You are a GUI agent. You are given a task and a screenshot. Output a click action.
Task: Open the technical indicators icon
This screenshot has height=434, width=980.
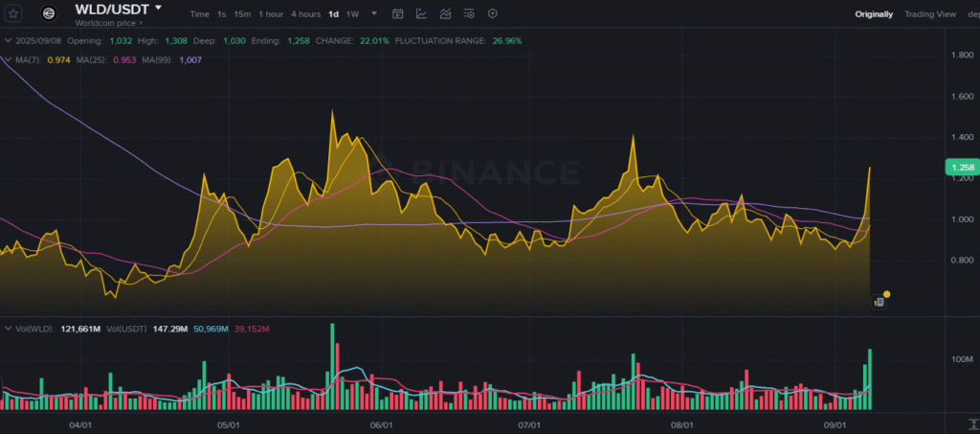click(445, 14)
